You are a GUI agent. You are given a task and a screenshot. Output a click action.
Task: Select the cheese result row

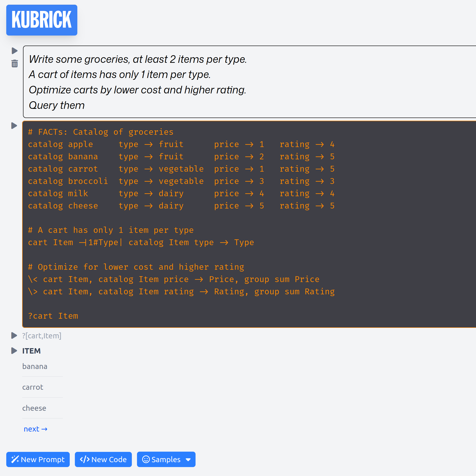click(34, 408)
